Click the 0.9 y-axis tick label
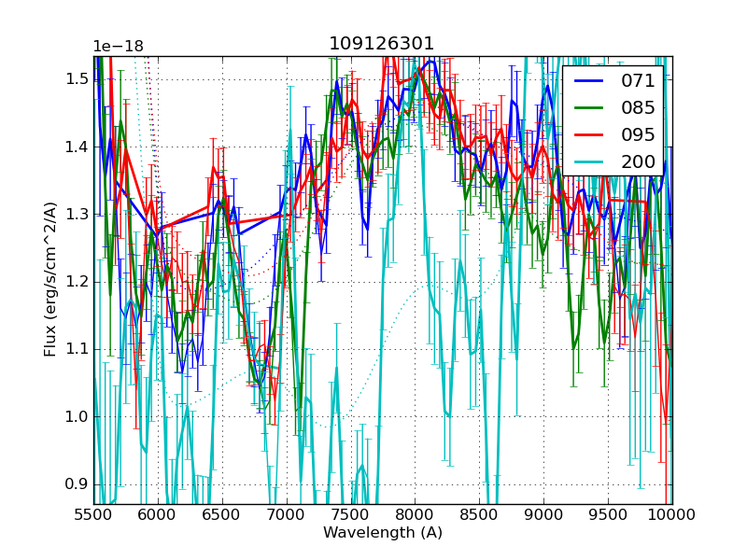747x560 pixels. point(77,483)
